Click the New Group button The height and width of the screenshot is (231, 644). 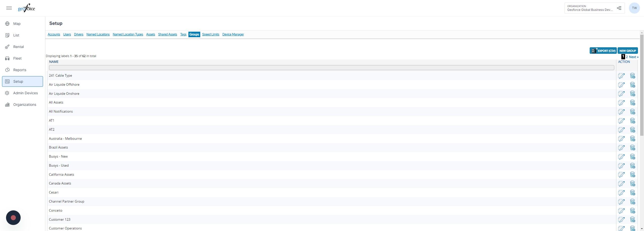click(628, 51)
